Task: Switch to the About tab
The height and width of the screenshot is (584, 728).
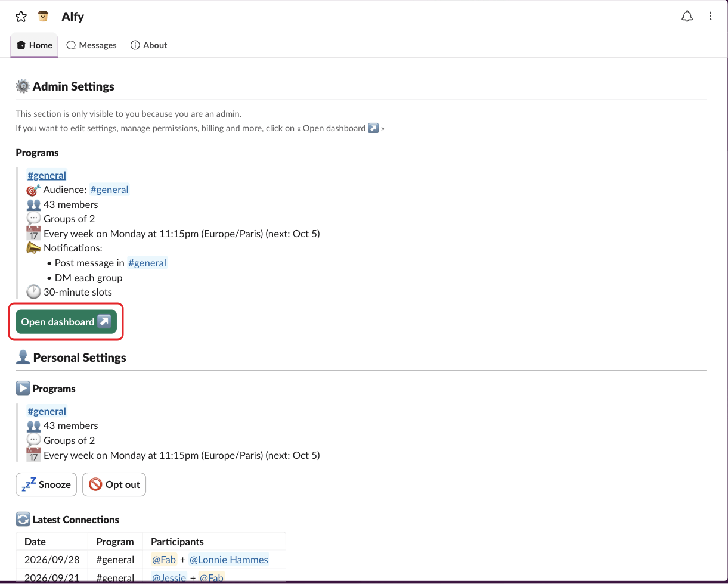Action: click(x=148, y=45)
